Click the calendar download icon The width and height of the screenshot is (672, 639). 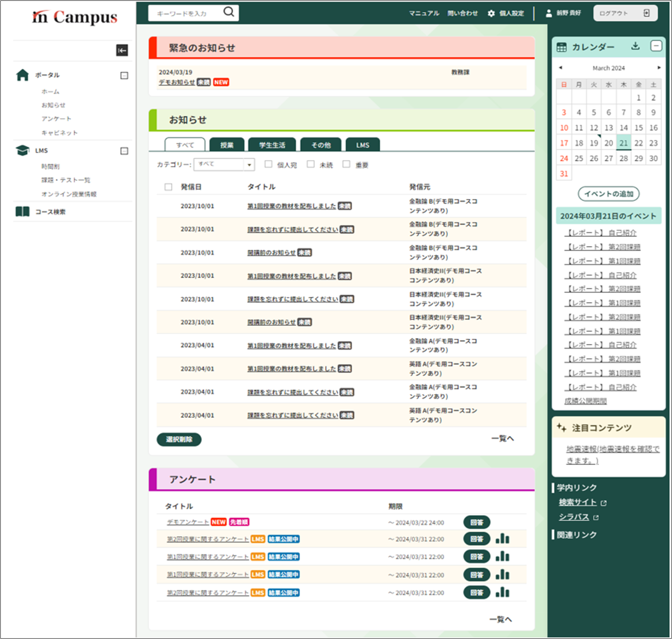[635, 46]
